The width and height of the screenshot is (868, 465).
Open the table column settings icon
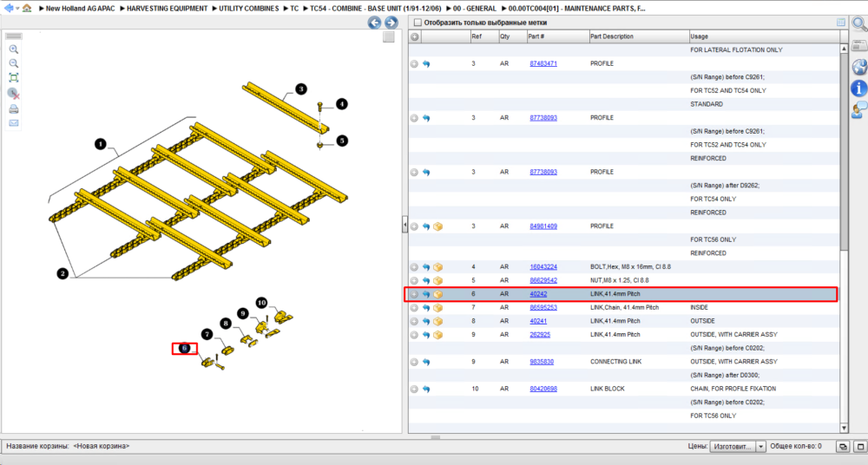point(841,23)
